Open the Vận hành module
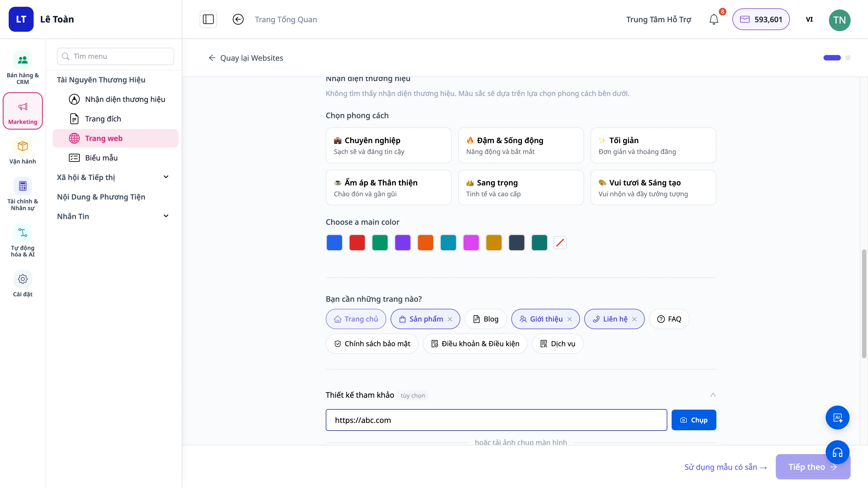868x488 pixels. coord(23,151)
